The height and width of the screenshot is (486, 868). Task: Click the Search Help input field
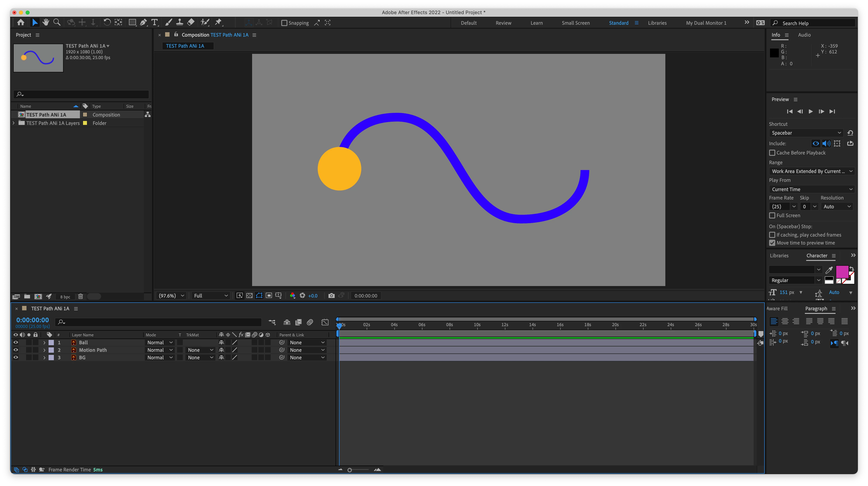pyautogui.click(x=815, y=23)
